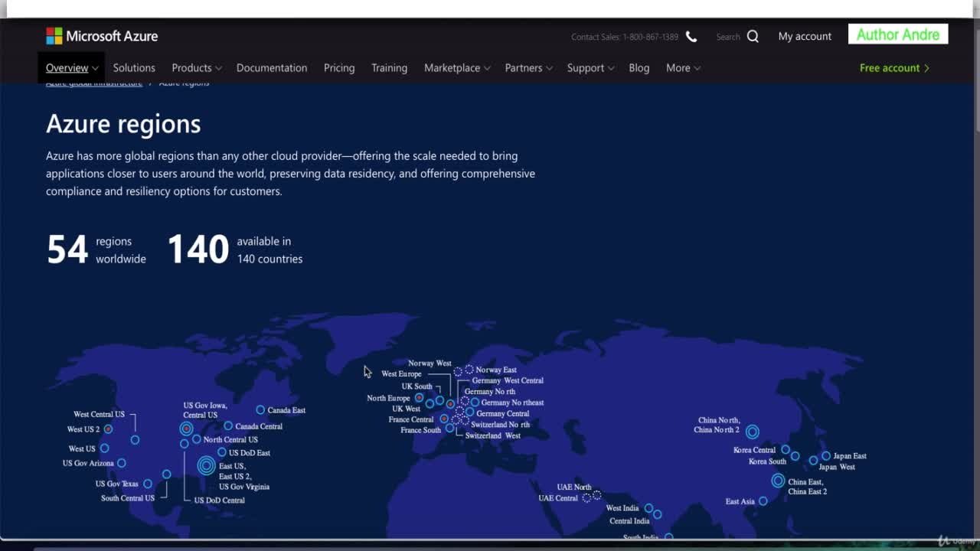Click the Canada East region dot
The width and height of the screenshot is (980, 551).
tap(260, 410)
